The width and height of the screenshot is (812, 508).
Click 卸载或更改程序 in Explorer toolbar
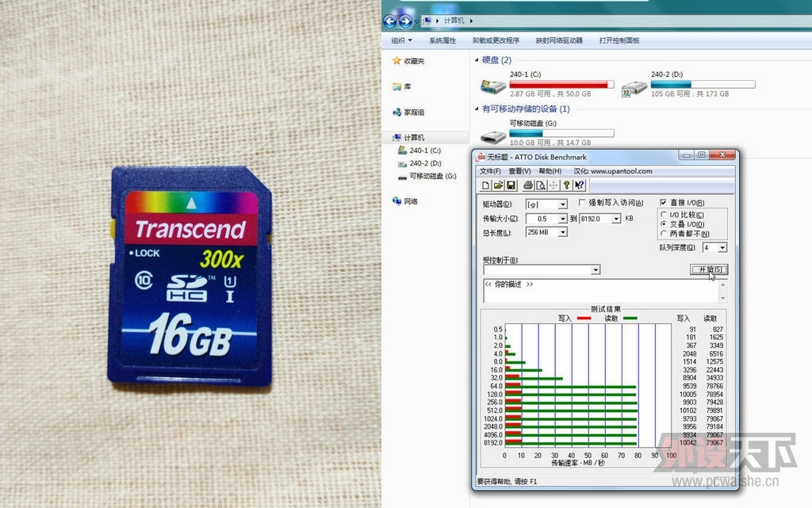[496, 40]
